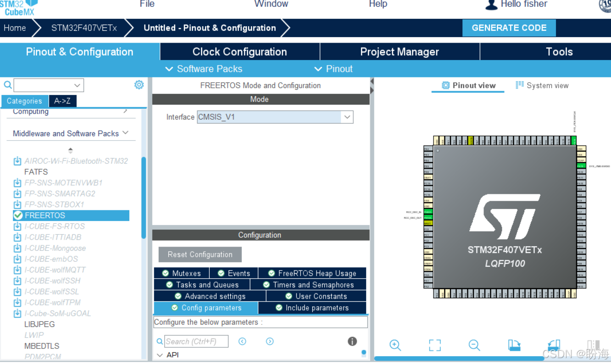Click the download icon beside I-Cube-SoM-uGOAL

[x=17, y=314]
